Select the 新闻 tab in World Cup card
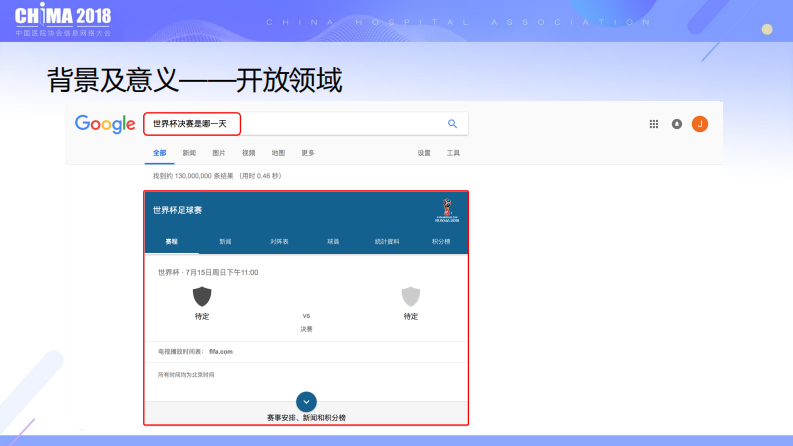793x446 pixels. [x=225, y=242]
